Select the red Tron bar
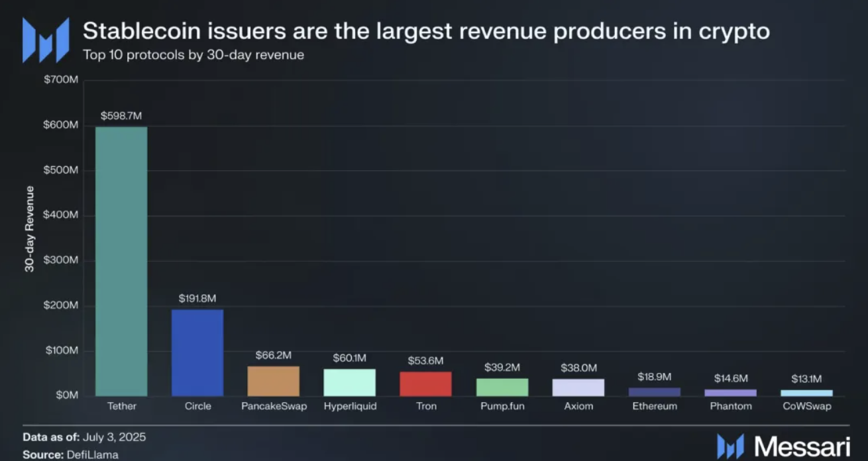 426,384
